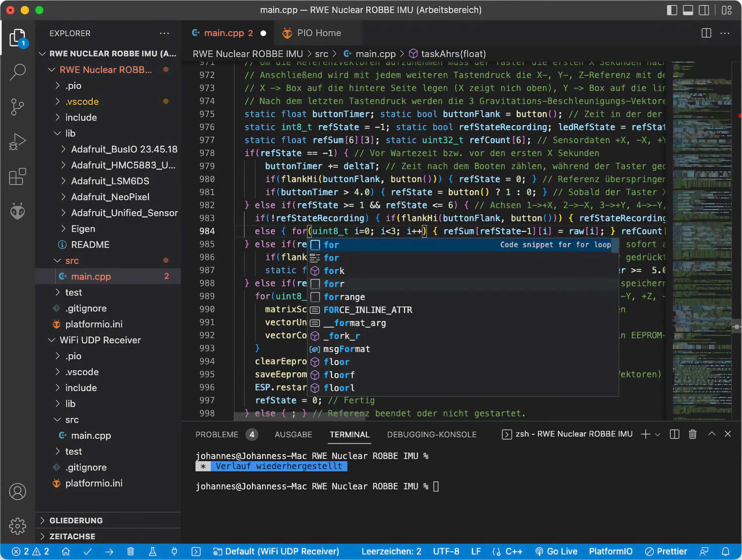Open the Serial Monitor plug icon
742x560 pixels.
coord(174,551)
